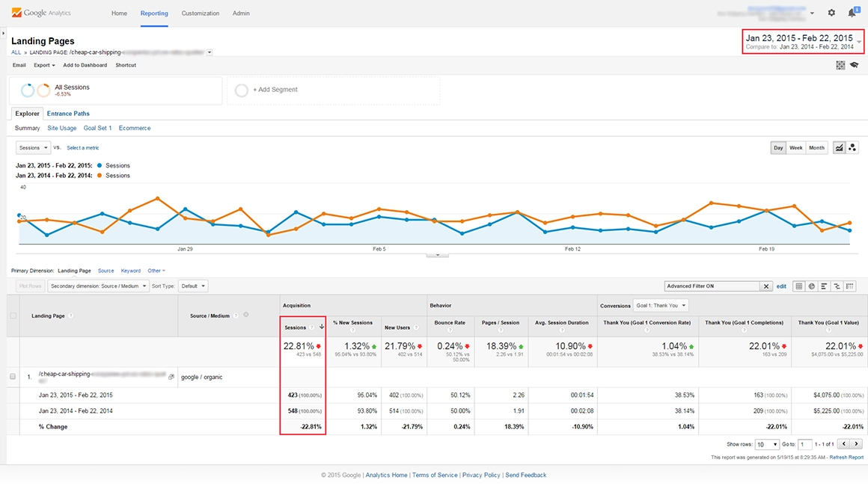Toggle the header select-all checkbox
Screen dimensions: 868x486
pyautogui.click(x=13, y=316)
